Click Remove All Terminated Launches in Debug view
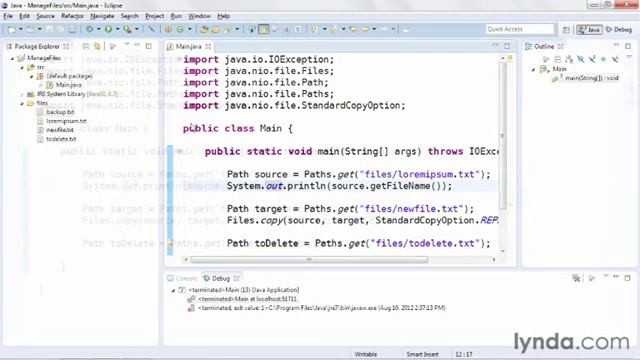The image size is (640, 360). (576, 278)
